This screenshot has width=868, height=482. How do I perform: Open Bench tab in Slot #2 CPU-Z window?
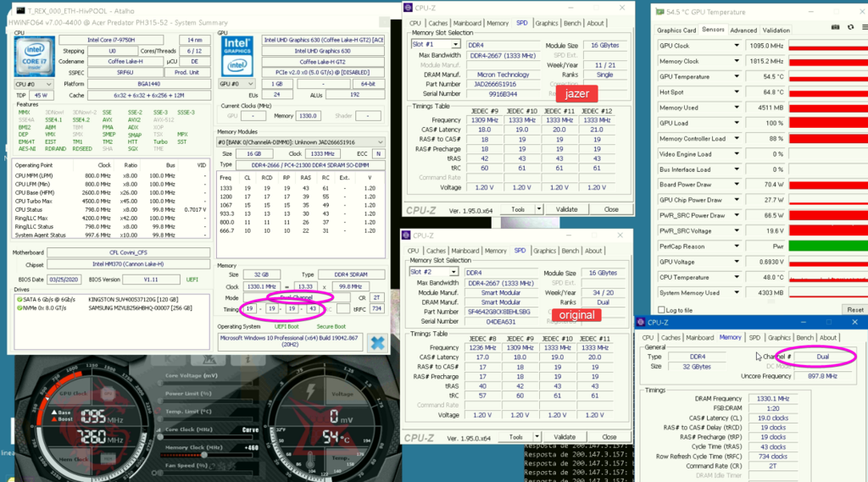[x=570, y=251]
